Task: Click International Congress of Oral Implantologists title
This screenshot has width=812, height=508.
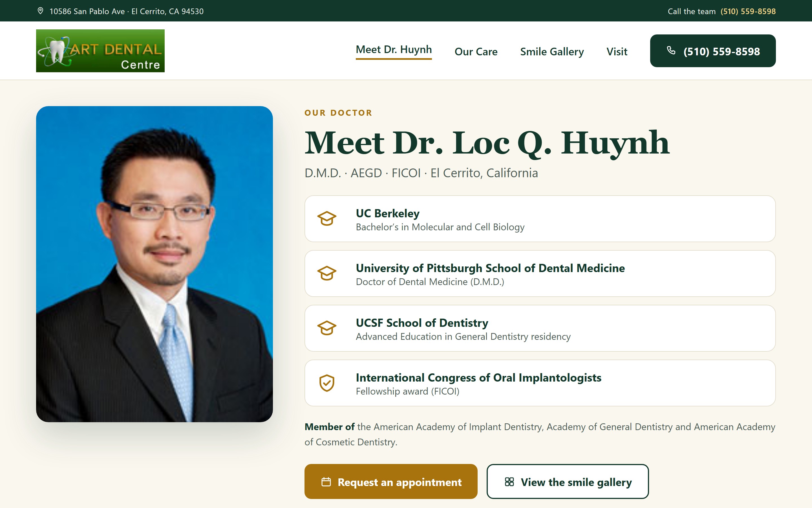Action: click(478, 378)
